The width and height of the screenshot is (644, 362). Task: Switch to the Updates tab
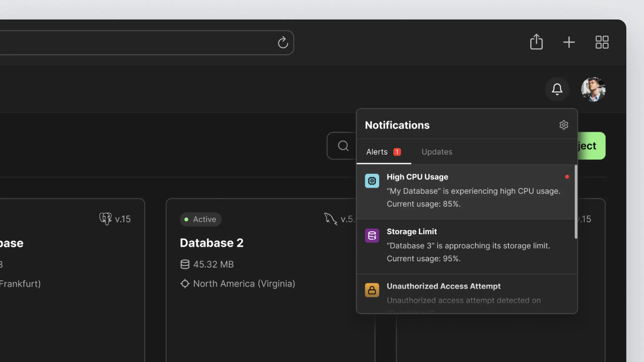point(437,152)
